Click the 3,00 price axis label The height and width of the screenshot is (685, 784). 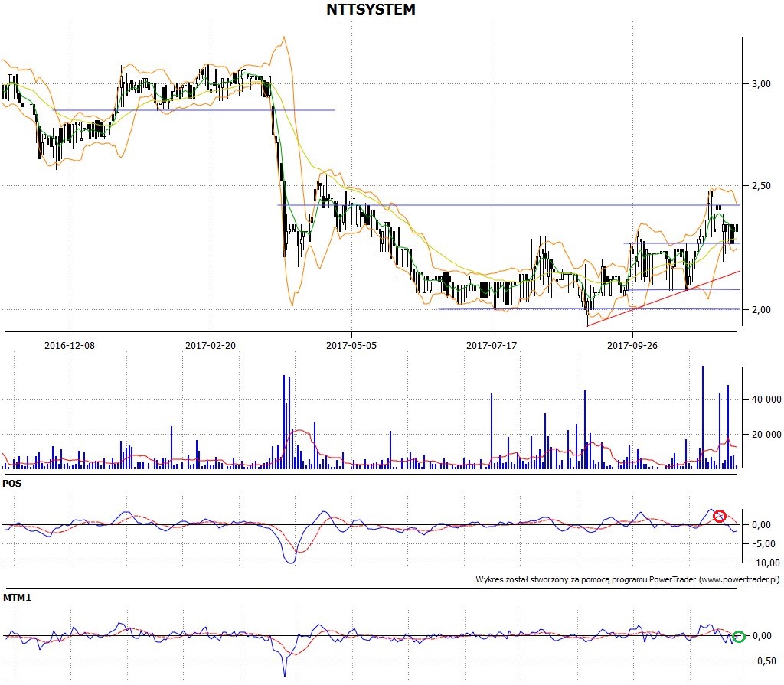tap(762, 84)
